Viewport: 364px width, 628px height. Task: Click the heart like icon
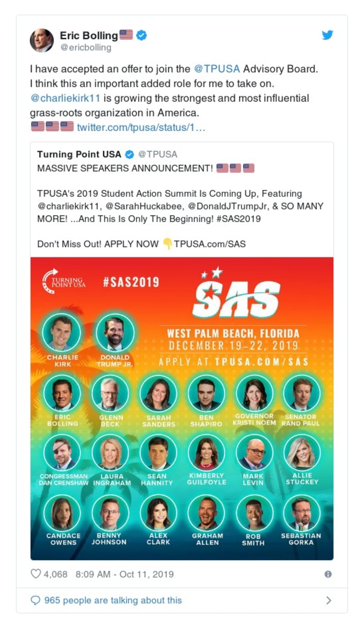(x=35, y=574)
